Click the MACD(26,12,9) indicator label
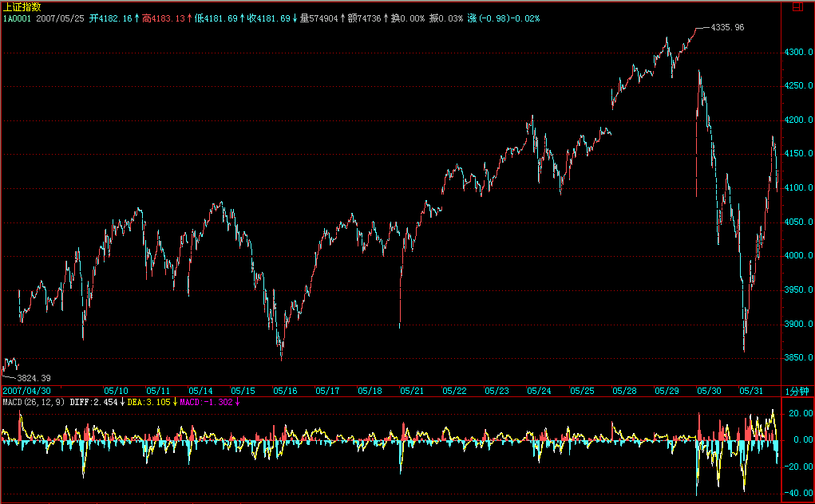Screen dimensions: 815x504 pyautogui.click(x=34, y=402)
